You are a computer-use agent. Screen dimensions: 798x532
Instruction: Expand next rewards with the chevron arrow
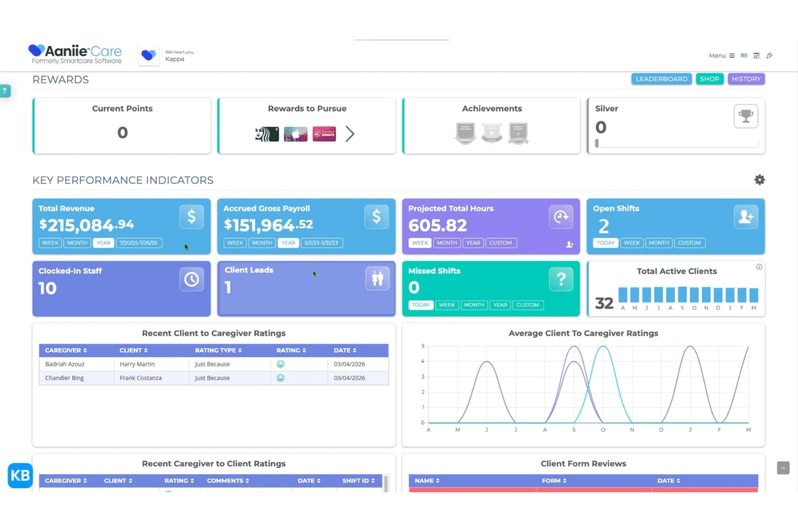pyautogui.click(x=350, y=134)
